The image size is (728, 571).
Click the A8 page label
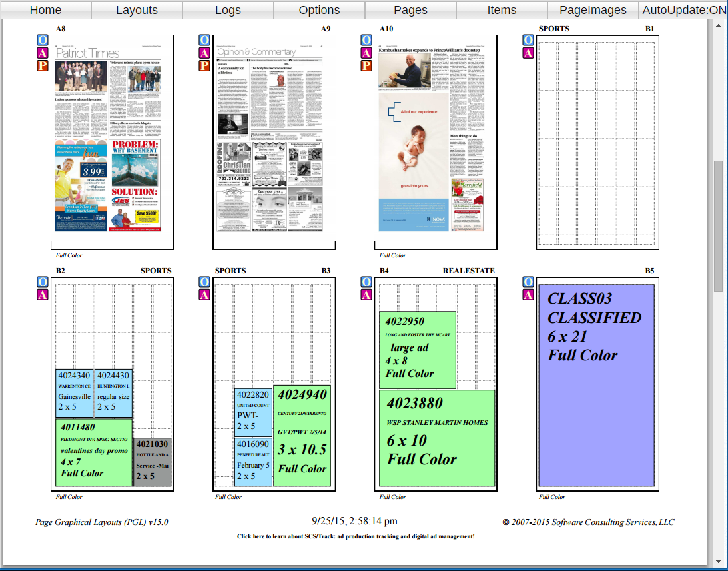coord(61,29)
